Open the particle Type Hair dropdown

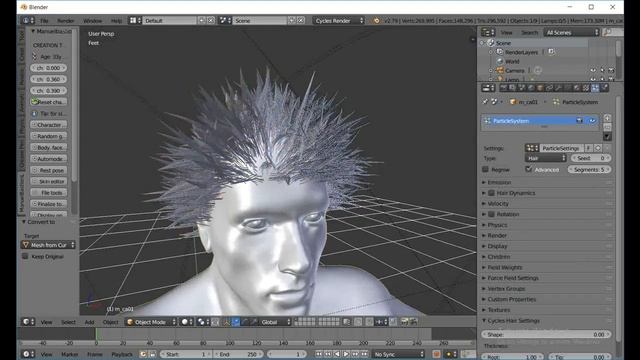point(546,158)
